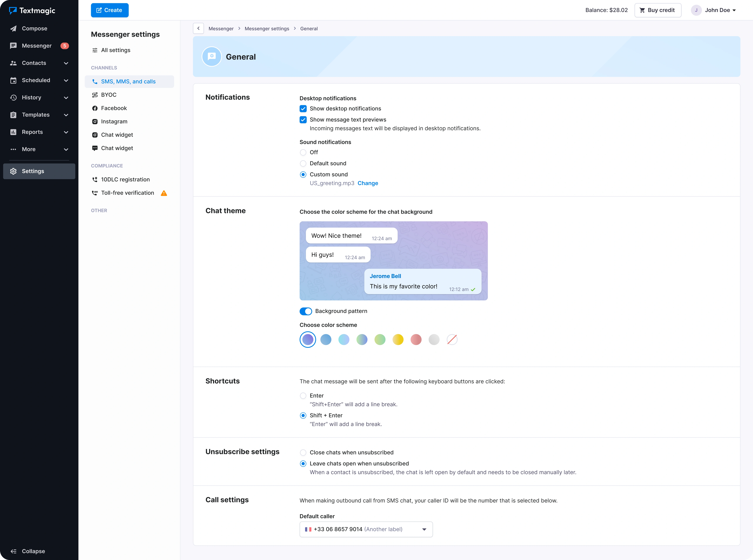Expand the More submenu chevron
Viewport: 753px width, 560px height.
[66, 149]
